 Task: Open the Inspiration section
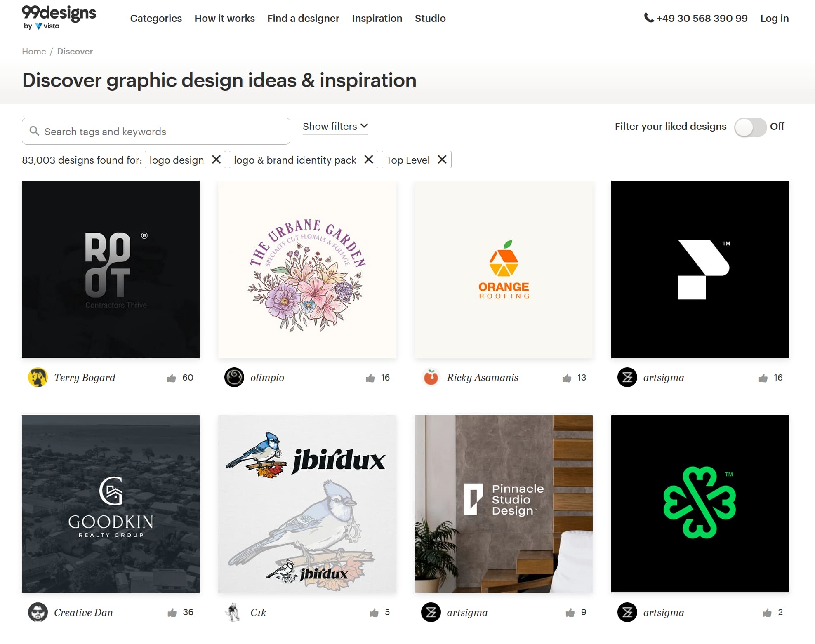(377, 18)
